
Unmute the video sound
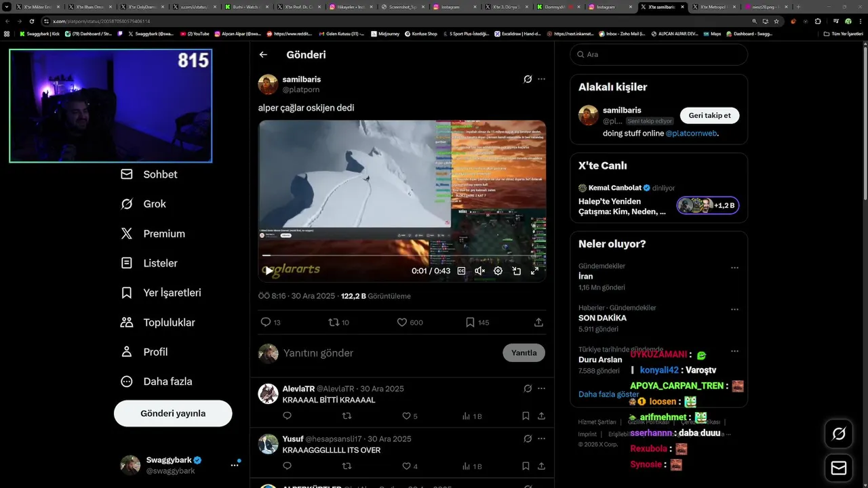coord(479,270)
